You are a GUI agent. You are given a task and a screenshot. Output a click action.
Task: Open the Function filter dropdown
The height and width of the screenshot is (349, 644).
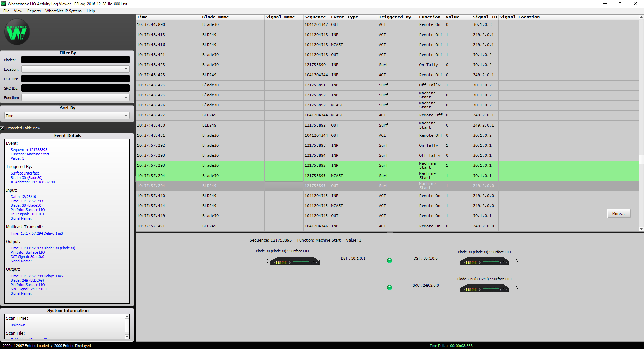pyautogui.click(x=75, y=97)
